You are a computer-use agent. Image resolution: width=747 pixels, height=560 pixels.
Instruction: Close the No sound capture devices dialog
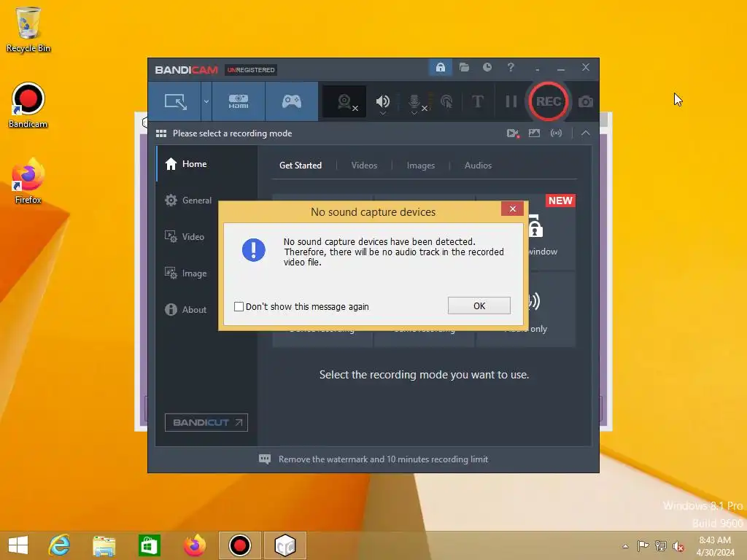(512, 209)
